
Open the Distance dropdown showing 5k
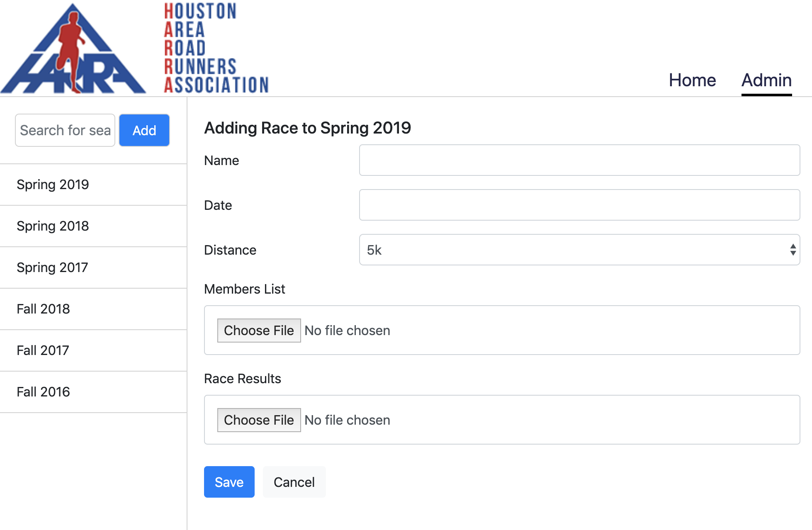click(x=579, y=250)
